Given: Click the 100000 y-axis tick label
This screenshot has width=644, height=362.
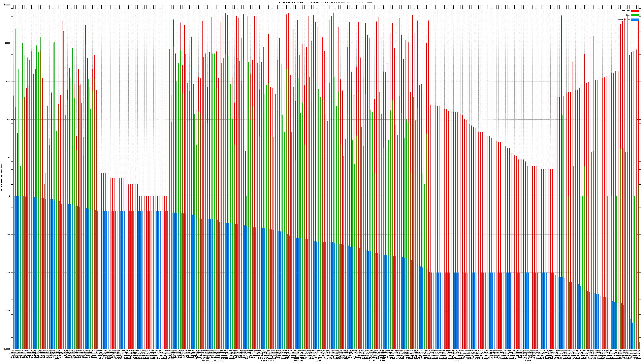Looking at the screenshot, I should (x=7, y=5).
